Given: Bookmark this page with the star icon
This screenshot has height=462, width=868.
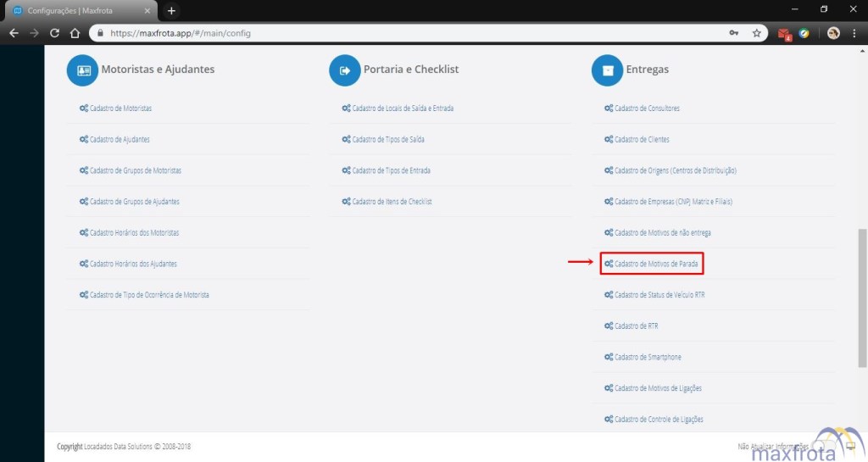Looking at the screenshot, I should click(x=756, y=34).
